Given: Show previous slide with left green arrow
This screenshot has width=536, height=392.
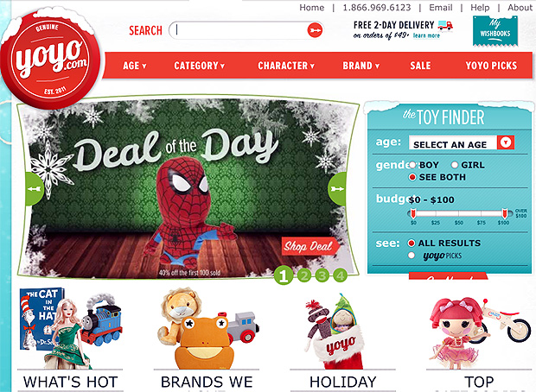Looking at the screenshot, I should (x=35, y=188).
